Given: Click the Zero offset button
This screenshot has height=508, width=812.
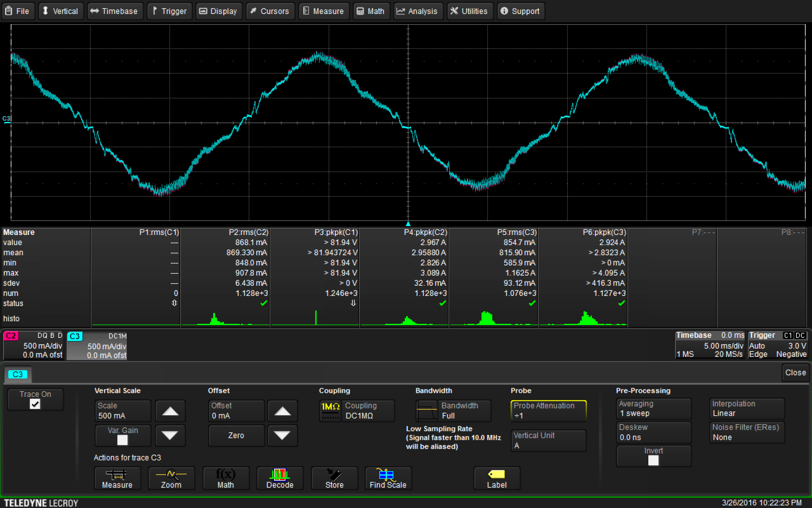Looking at the screenshot, I should pyautogui.click(x=236, y=435).
